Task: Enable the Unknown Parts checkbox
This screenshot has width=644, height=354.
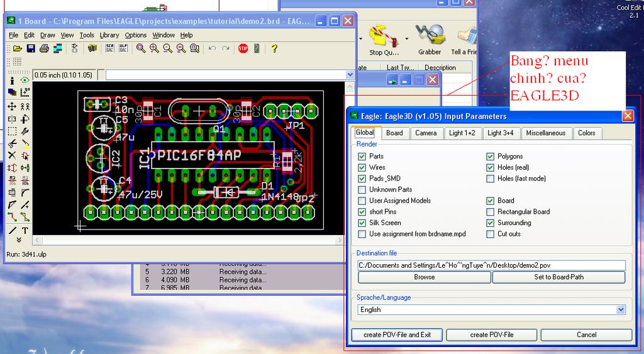Action: coord(362,189)
